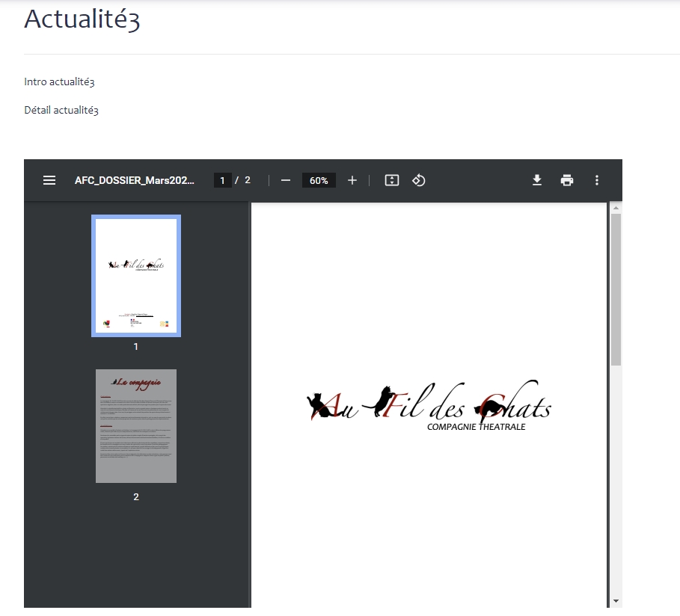Click the 'Détail actualité3' text
The height and width of the screenshot is (616, 680).
pyautogui.click(x=61, y=110)
